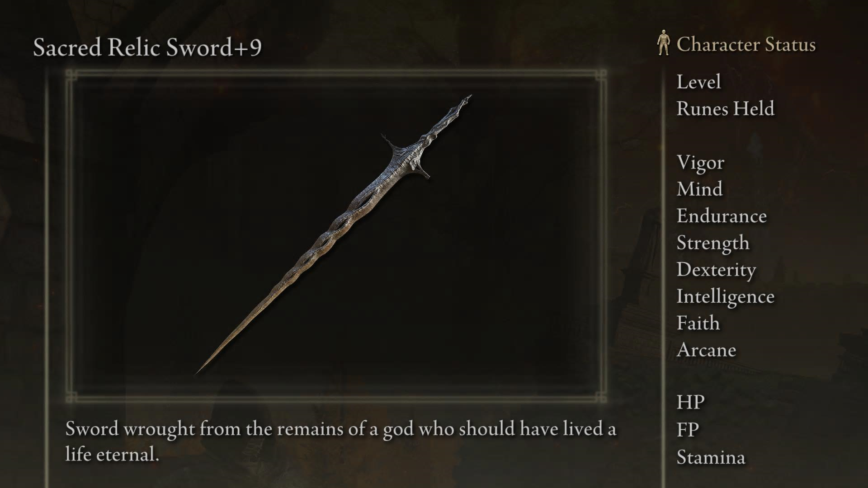Click the sword description text
868x488 pixels.
(x=340, y=441)
